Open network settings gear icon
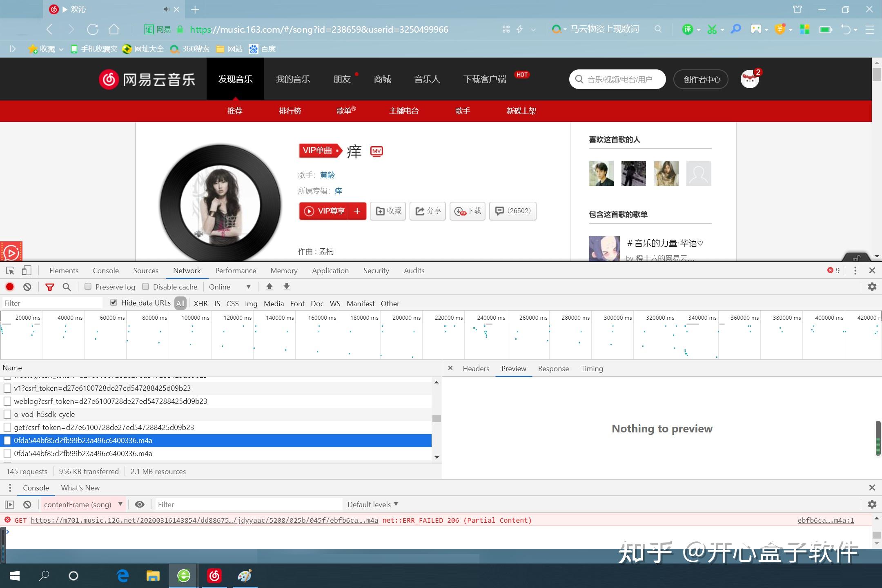Image resolution: width=882 pixels, height=588 pixels. (872, 287)
